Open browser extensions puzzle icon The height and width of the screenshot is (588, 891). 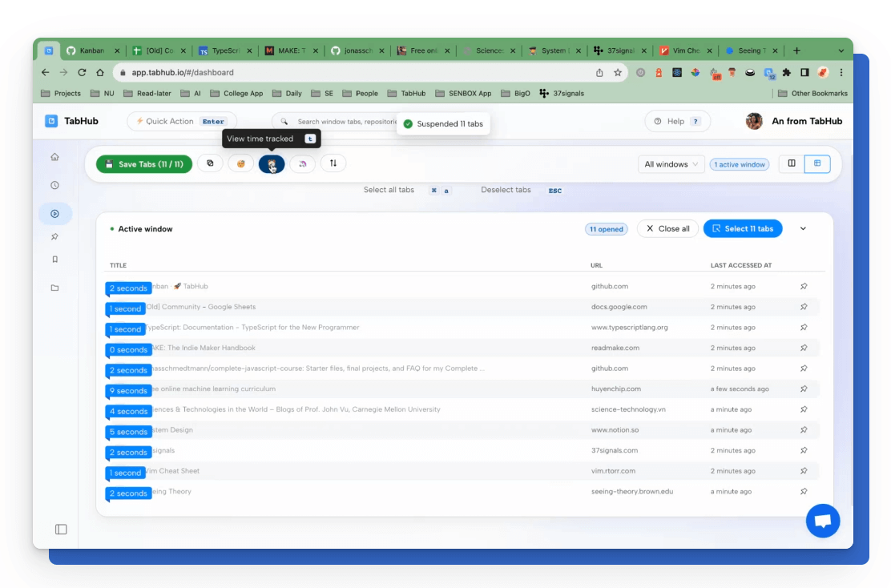(x=787, y=72)
